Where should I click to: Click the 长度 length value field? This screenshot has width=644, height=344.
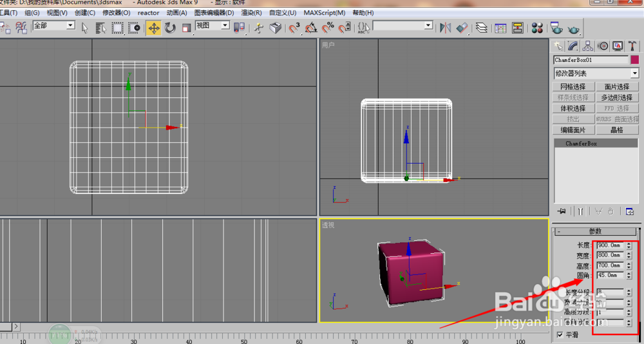tap(611, 245)
